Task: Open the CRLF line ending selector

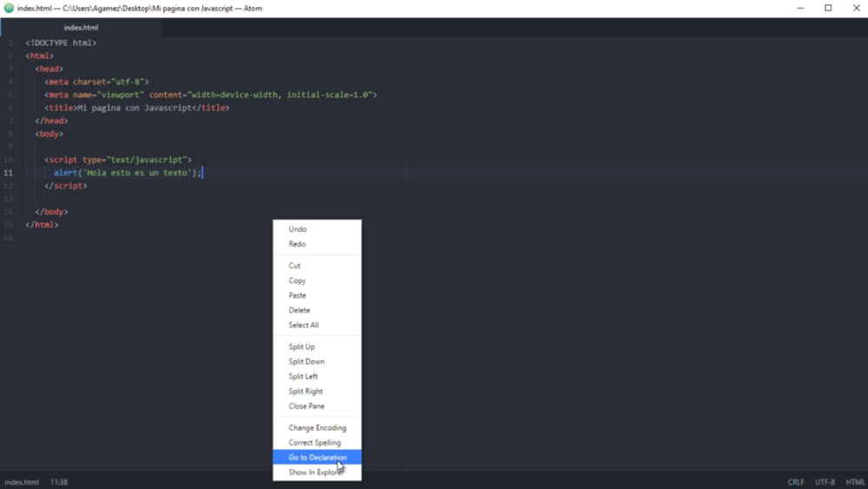Action: click(x=796, y=482)
